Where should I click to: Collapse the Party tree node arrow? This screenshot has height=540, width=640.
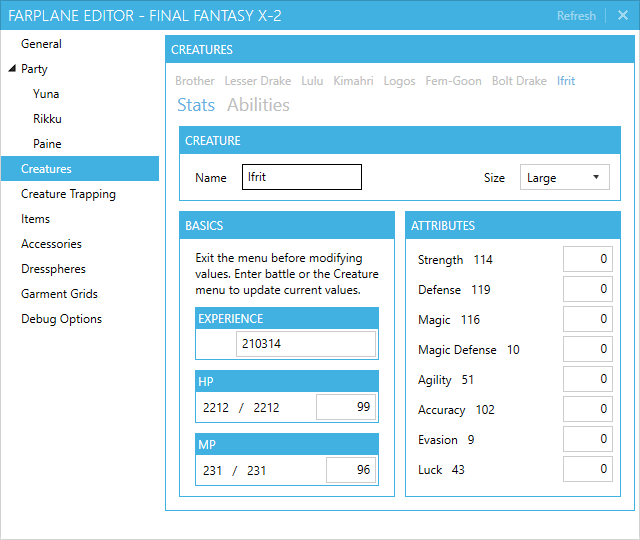[x=12, y=68]
